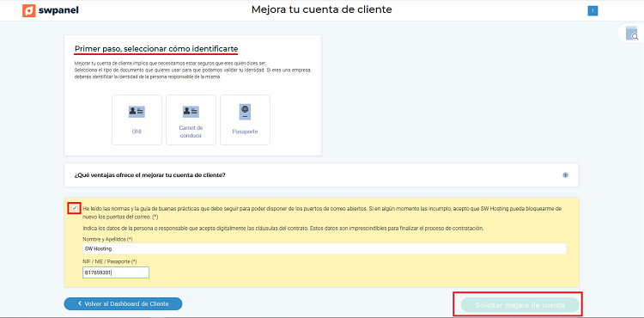Open the blue notification badge icon
Screen dimensions: 644x318
click(592, 11)
